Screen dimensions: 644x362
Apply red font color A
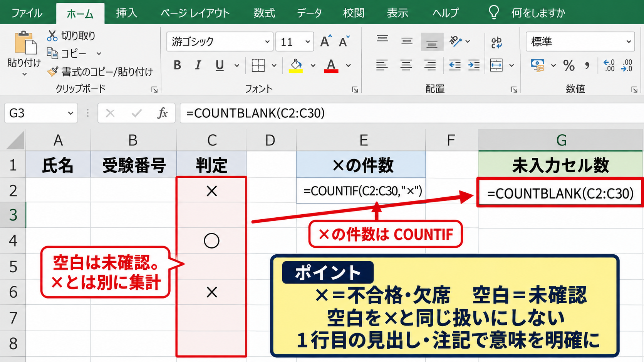[331, 65]
